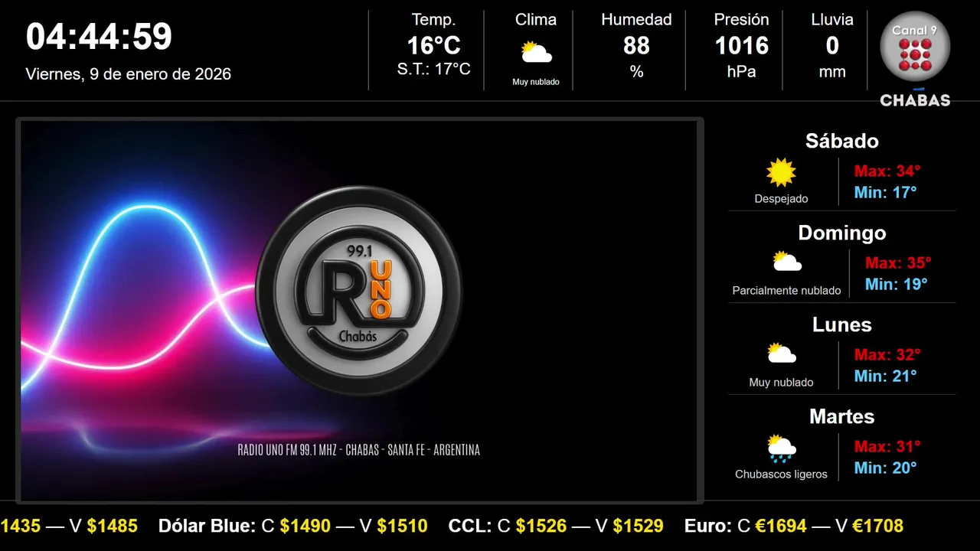The width and height of the screenshot is (980, 551).
Task: Click the ticker sell price $1485
Action: 112,526
